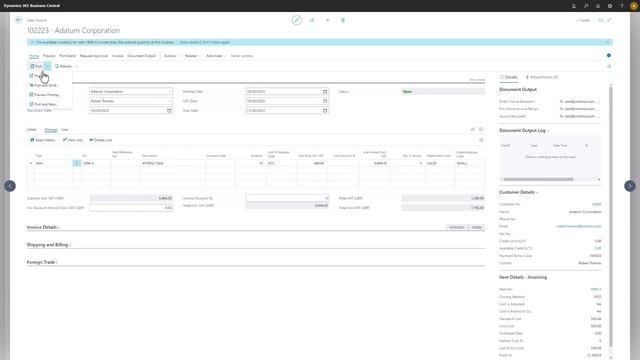The height and width of the screenshot is (360, 640).
Task: Click the trash delete icon
Action: [x=343, y=20]
